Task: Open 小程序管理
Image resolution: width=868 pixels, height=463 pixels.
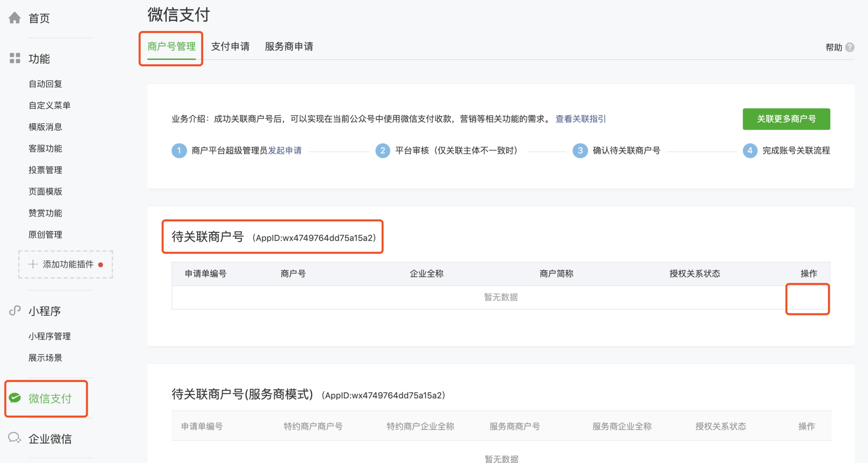Action: coord(49,336)
